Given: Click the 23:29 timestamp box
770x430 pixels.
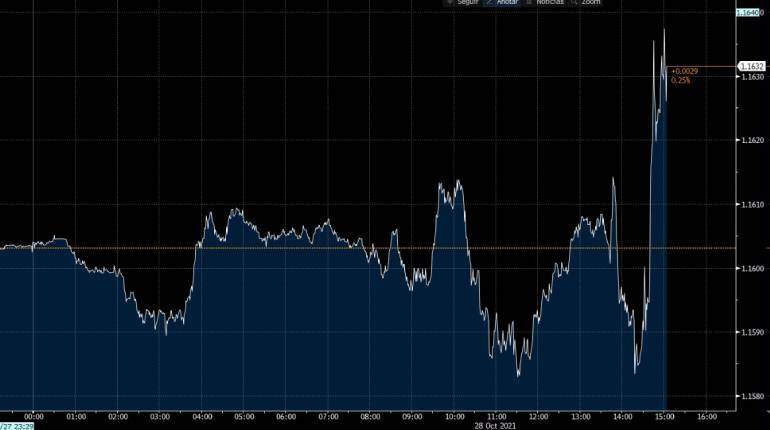Looking at the screenshot, I should pos(17,426).
